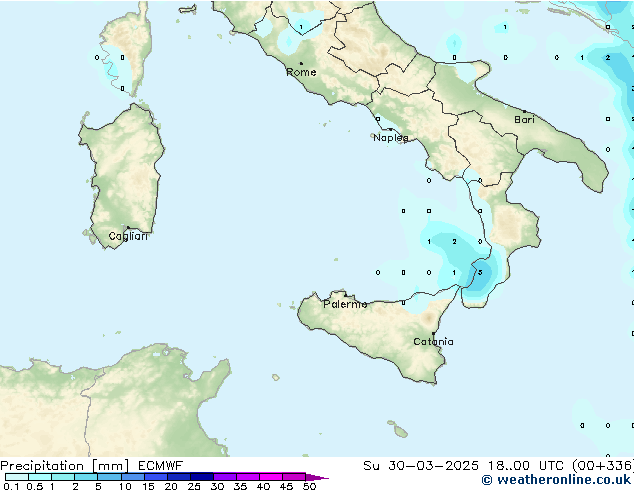Click the '10' legend scale value
634x490 pixels.
pos(125,486)
